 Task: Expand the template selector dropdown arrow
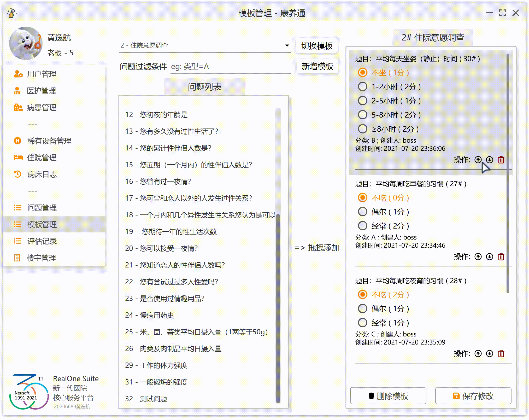[x=287, y=45]
